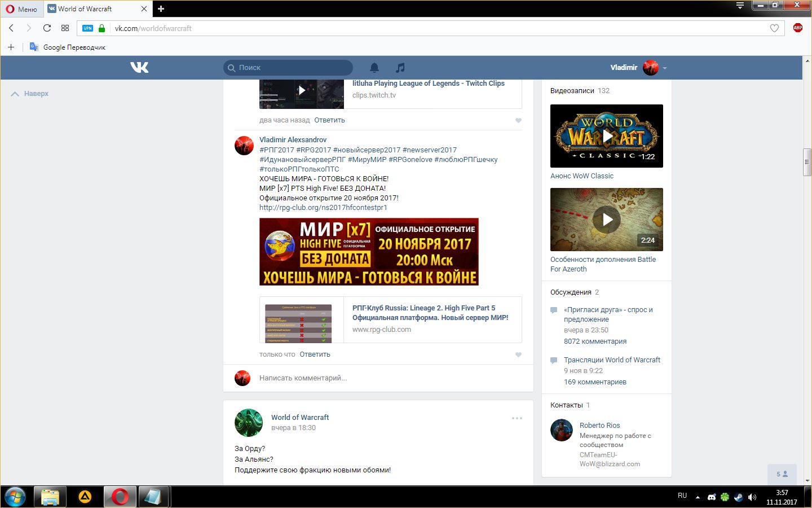
Task: Open World of Warcraft post author link
Action: [x=300, y=418]
